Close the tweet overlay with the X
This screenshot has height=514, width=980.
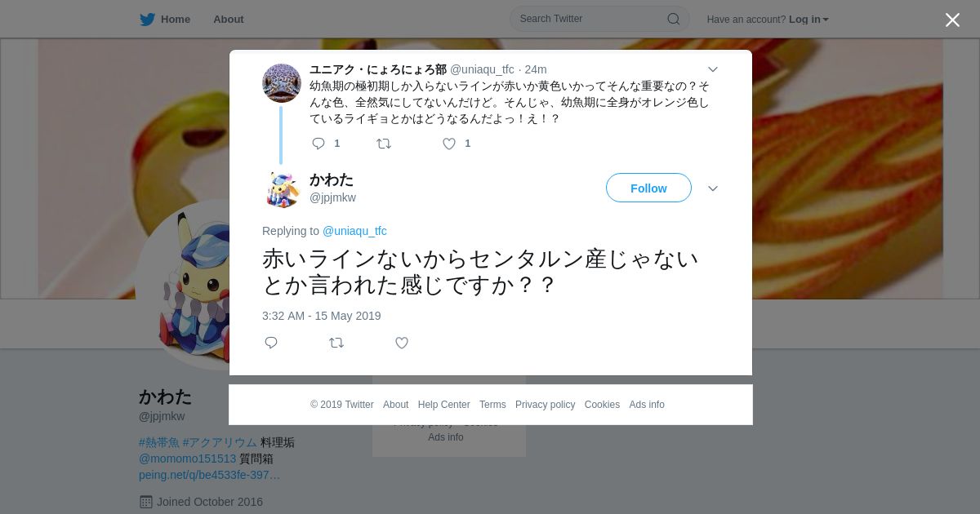point(952,20)
